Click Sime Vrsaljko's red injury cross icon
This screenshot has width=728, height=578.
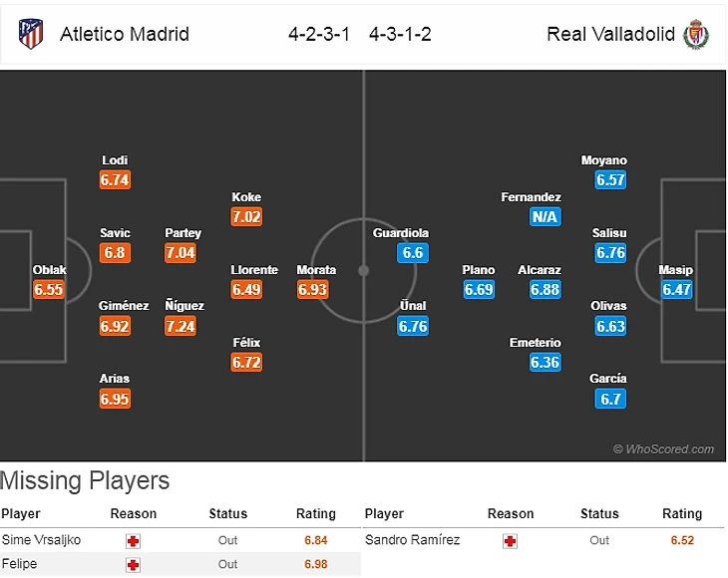pos(132,539)
